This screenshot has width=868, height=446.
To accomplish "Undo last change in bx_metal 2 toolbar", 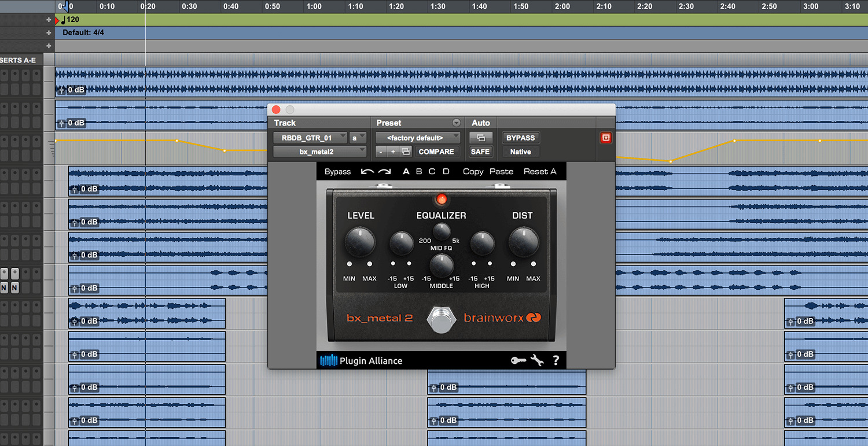I will pyautogui.click(x=367, y=171).
